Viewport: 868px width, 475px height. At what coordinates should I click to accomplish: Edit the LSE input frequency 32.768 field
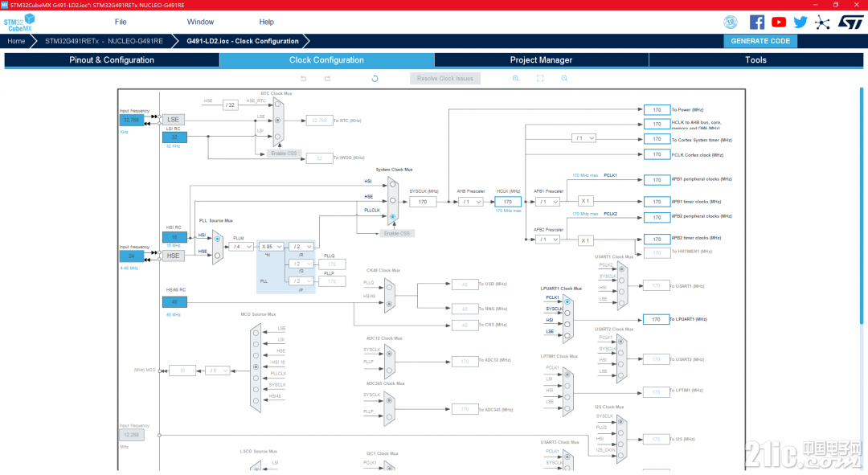coord(132,120)
